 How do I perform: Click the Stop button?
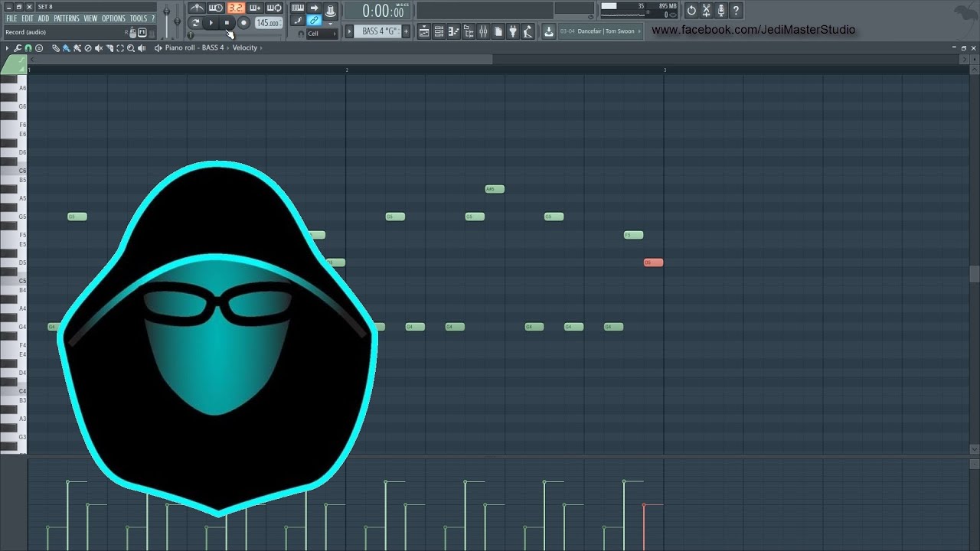tap(227, 23)
